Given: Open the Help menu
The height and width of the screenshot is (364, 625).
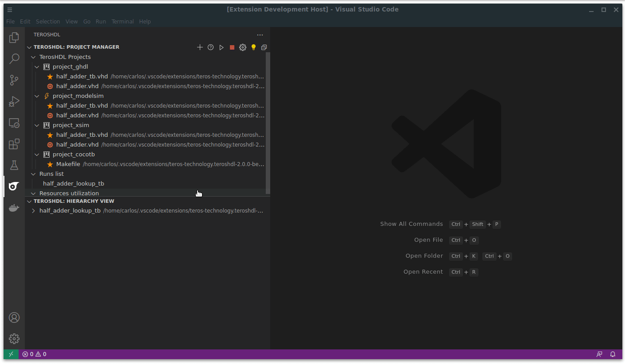Looking at the screenshot, I should coord(145,21).
